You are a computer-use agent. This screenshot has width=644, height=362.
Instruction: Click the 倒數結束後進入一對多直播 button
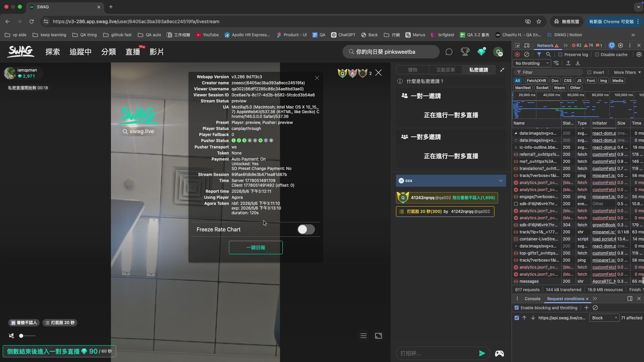[59, 351]
